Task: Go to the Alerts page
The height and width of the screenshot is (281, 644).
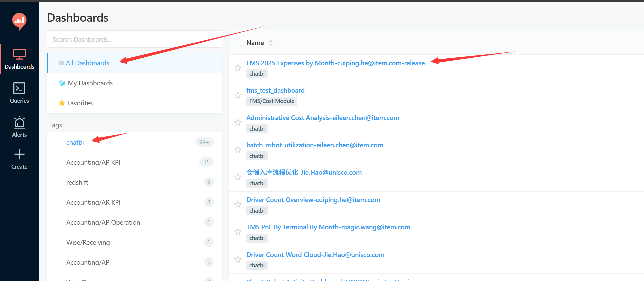Action: [19, 127]
